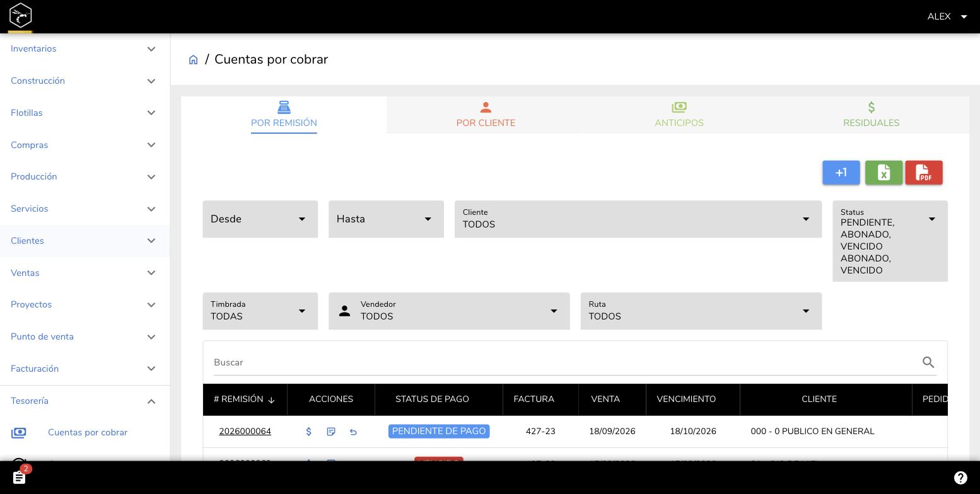Expand Servicios sidebar section
The height and width of the screenshot is (494, 980).
(x=85, y=209)
